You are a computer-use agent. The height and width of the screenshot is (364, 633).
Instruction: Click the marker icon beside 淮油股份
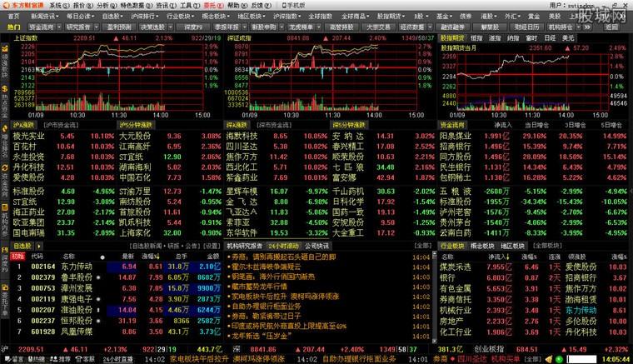click(x=98, y=310)
